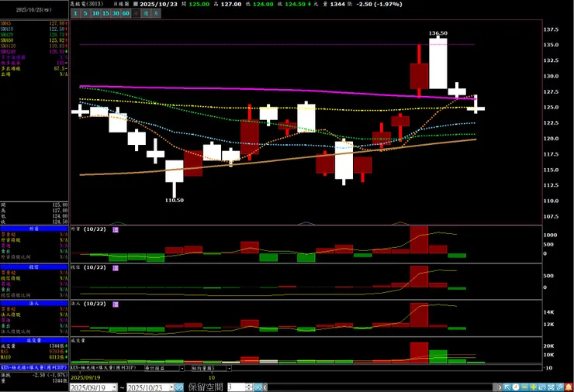Open the red alert bell icon
The width and height of the screenshot is (574, 392).
(x=569, y=387)
